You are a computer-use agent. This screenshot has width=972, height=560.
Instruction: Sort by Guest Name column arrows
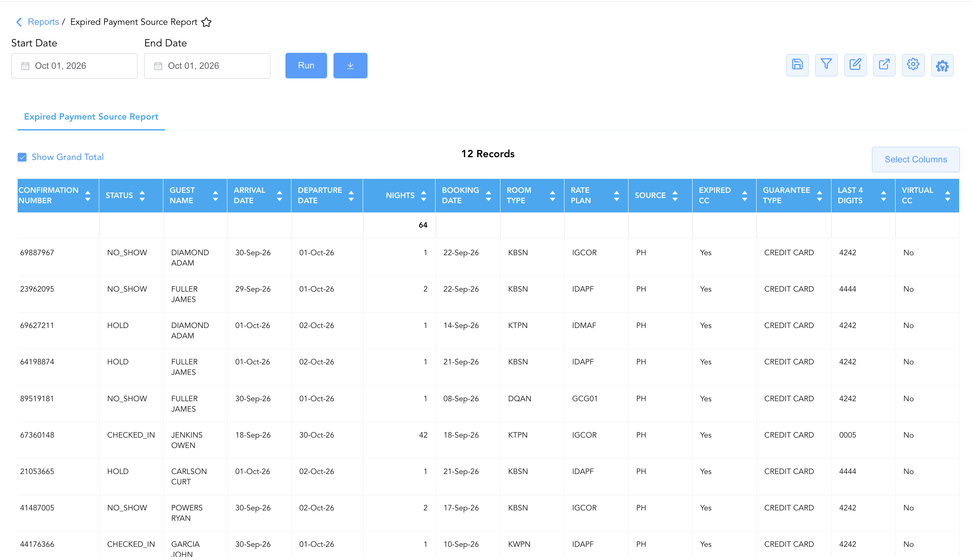215,196
